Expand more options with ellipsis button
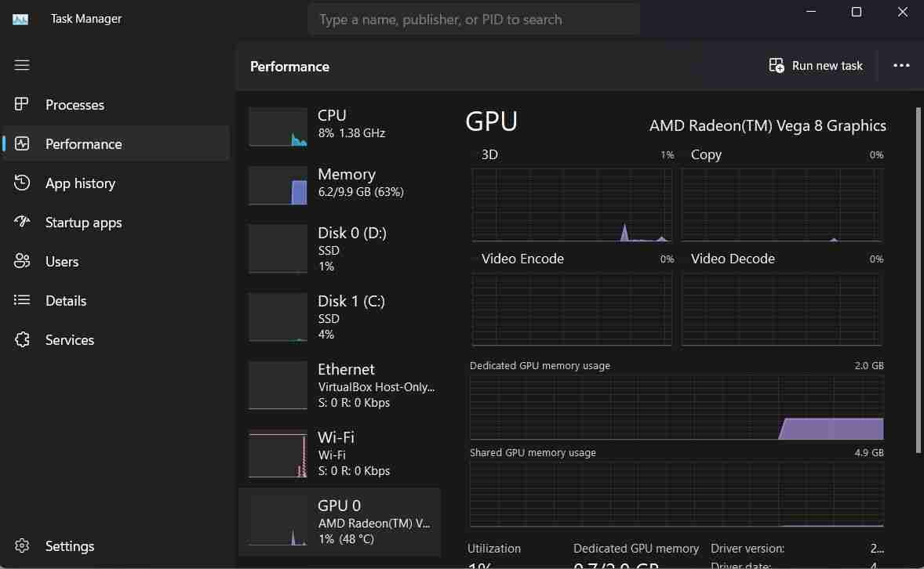This screenshot has height=569, width=924. (901, 65)
